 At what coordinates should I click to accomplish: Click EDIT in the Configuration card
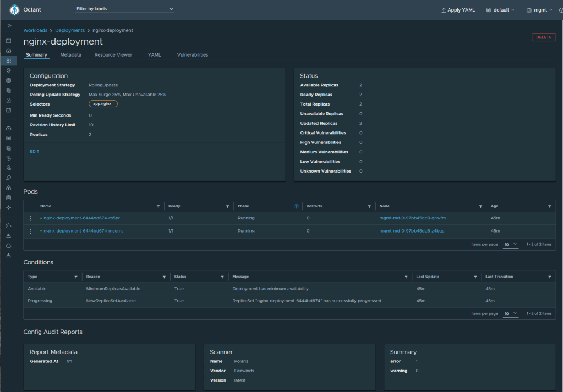(x=35, y=151)
